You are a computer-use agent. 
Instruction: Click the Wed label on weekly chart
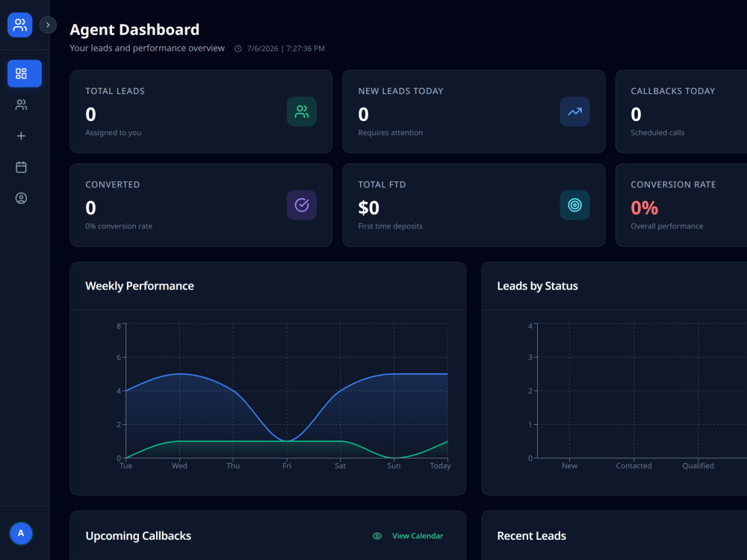pos(179,466)
